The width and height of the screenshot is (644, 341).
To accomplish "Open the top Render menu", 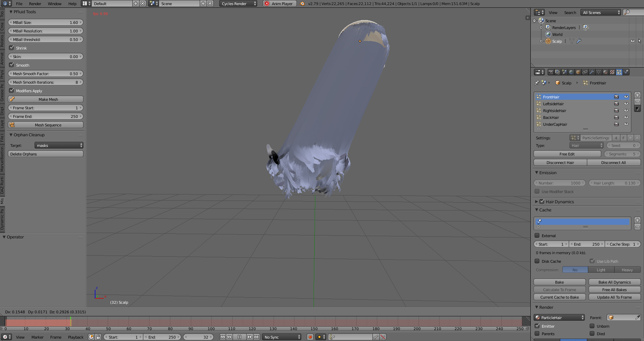I will [x=35, y=3].
